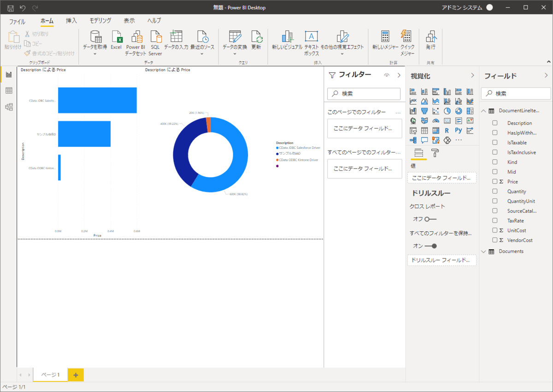Switch to the data table view icon
The height and width of the screenshot is (392, 553).
coord(9,91)
